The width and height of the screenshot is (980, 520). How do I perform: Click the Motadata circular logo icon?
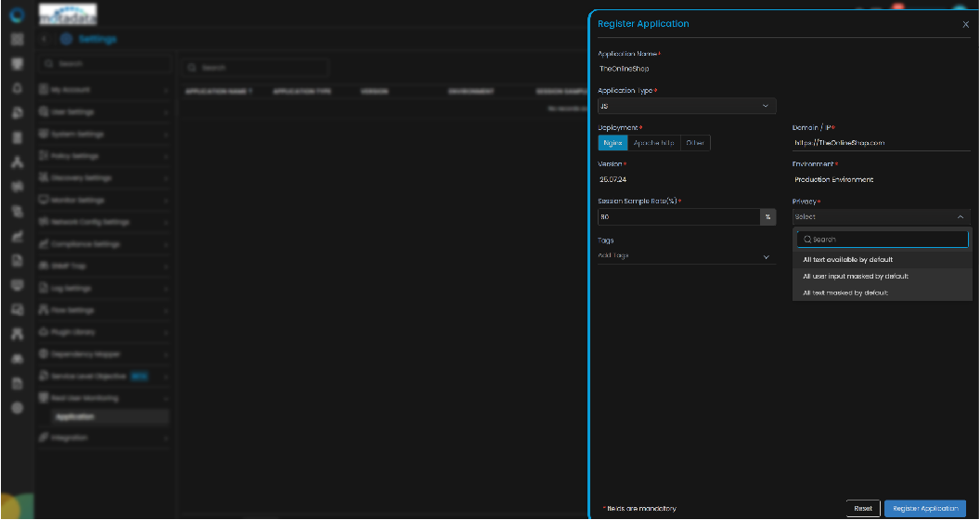[x=18, y=14]
